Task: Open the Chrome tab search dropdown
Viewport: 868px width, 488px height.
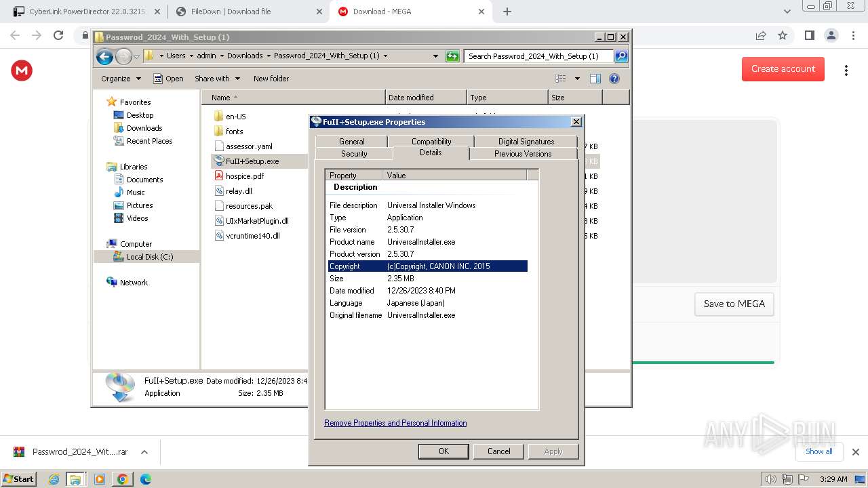Action: coord(787,12)
